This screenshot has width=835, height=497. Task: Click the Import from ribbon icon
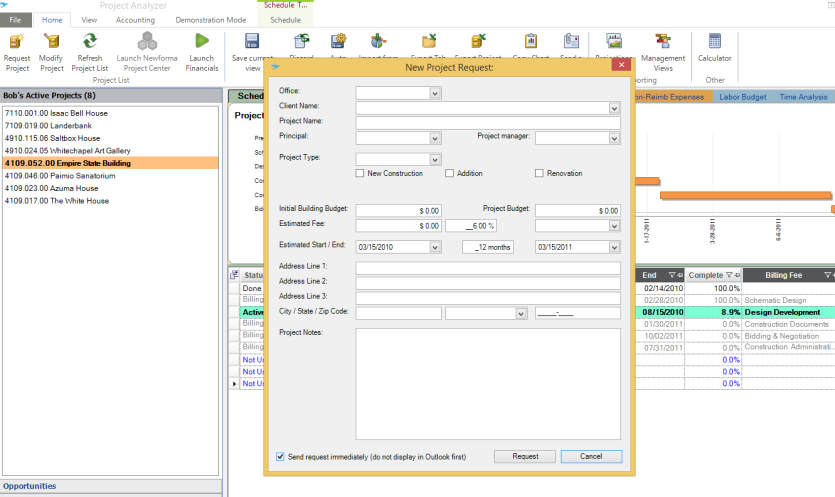[378, 42]
